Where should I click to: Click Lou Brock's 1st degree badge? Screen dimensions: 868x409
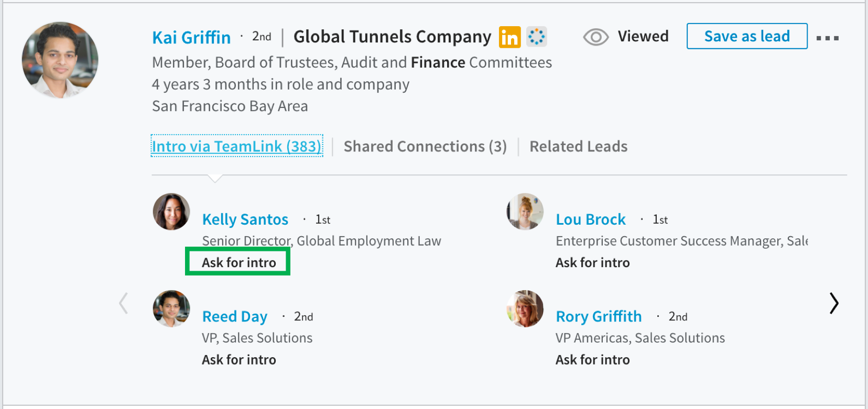pos(660,220)
